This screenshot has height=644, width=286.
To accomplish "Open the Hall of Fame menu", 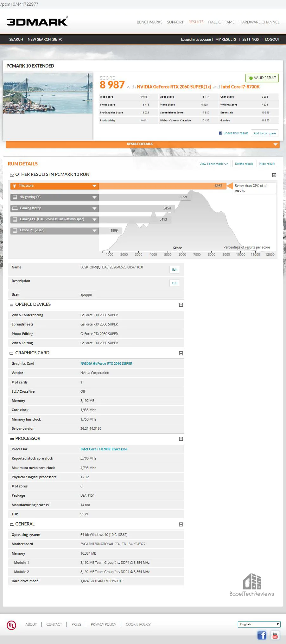I will coord(221,22).
